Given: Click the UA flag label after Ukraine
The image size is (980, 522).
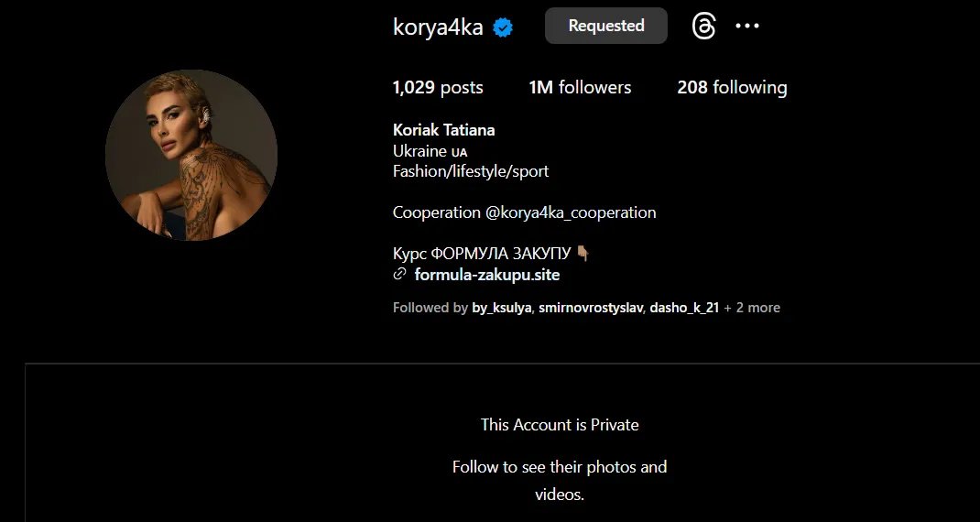Looking at the screenshot, I should click(x=460, y=152).
